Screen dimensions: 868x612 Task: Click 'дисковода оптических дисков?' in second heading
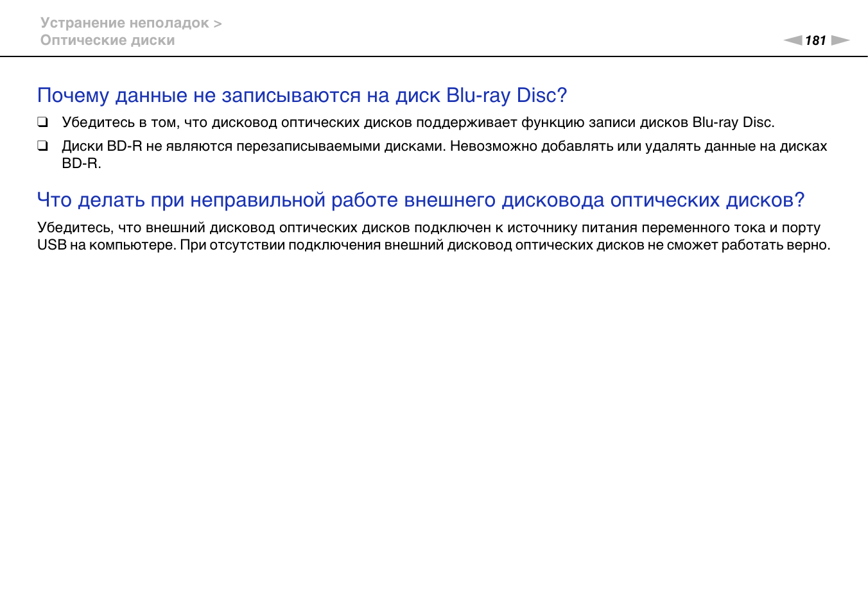pyautogui.click(x=652, y=200)
